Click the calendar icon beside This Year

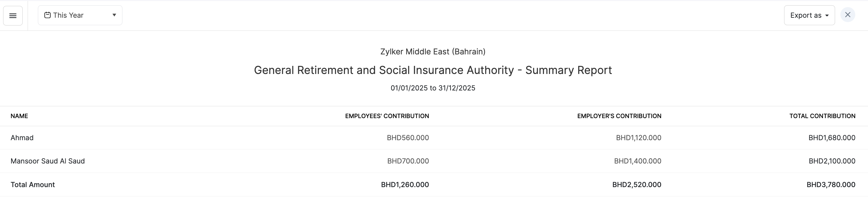point(48,15)
